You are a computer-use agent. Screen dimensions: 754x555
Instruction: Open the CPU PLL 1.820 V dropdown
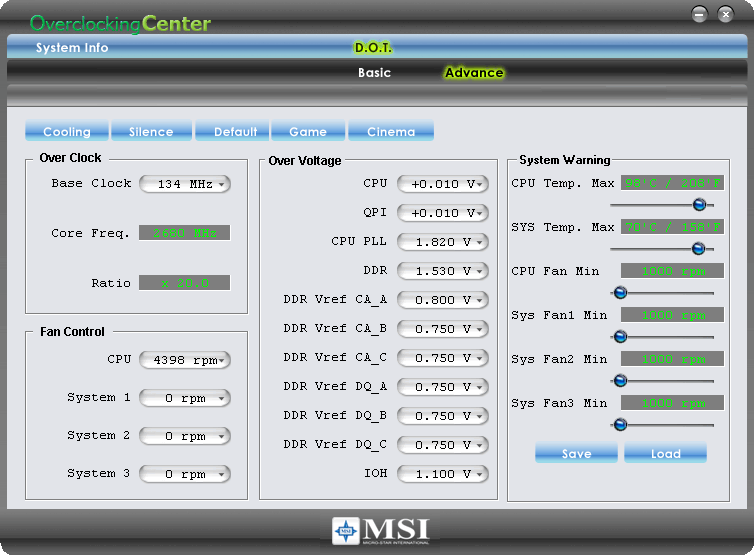443,242
